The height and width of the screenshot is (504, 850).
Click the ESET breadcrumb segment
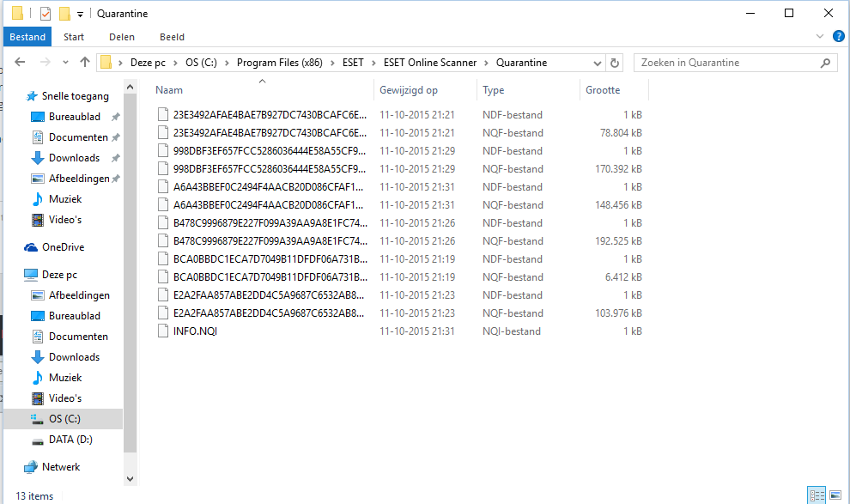[x=353, y=63]
